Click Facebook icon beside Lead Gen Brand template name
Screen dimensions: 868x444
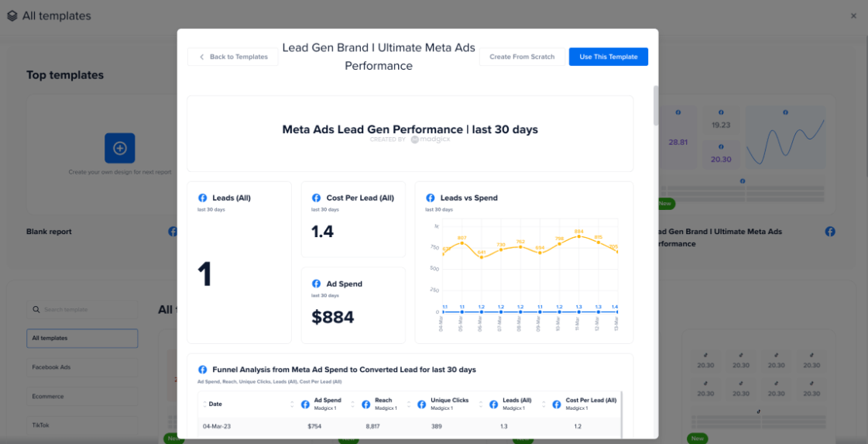[830, 232]
